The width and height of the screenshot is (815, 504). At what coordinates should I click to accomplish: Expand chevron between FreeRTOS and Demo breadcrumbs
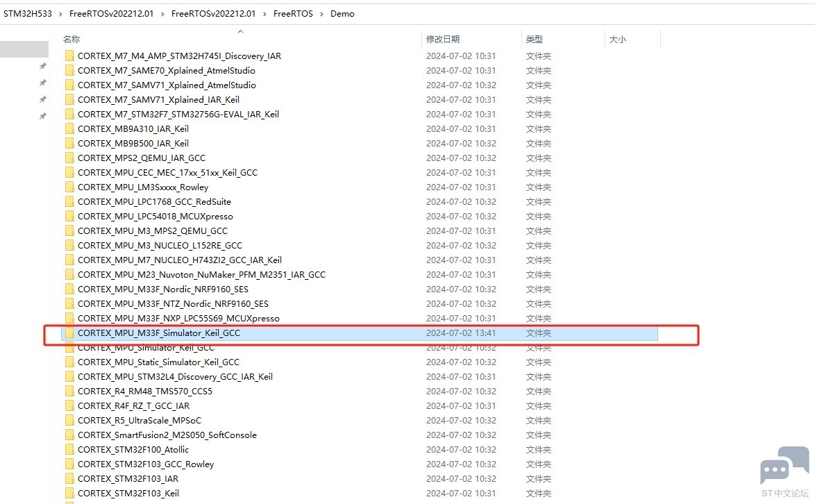click(321, 14)
